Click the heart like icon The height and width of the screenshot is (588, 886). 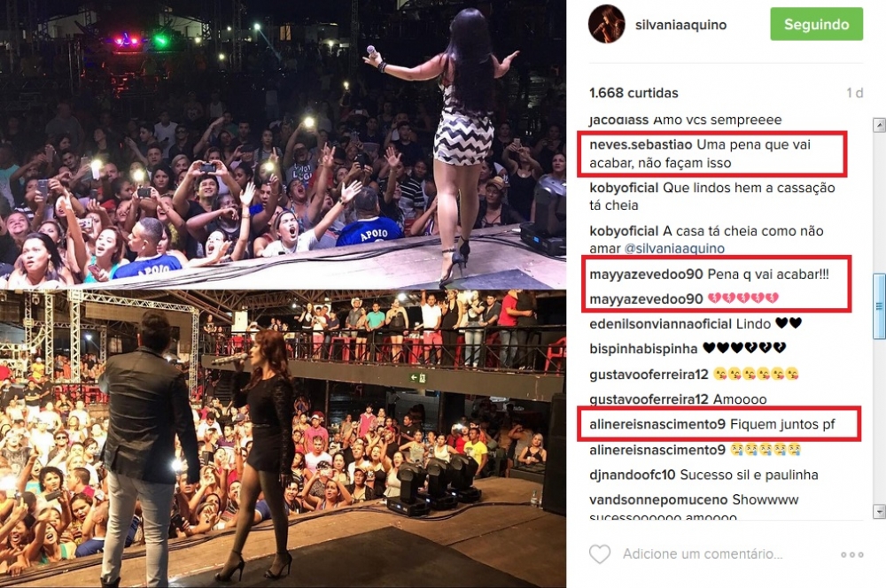pyautogui.click(x=600, y=554)
